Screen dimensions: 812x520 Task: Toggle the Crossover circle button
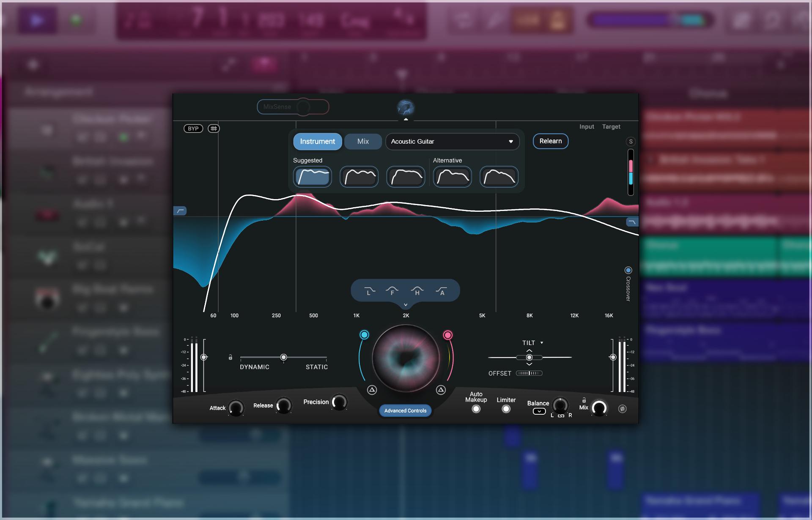click(628, 270)
